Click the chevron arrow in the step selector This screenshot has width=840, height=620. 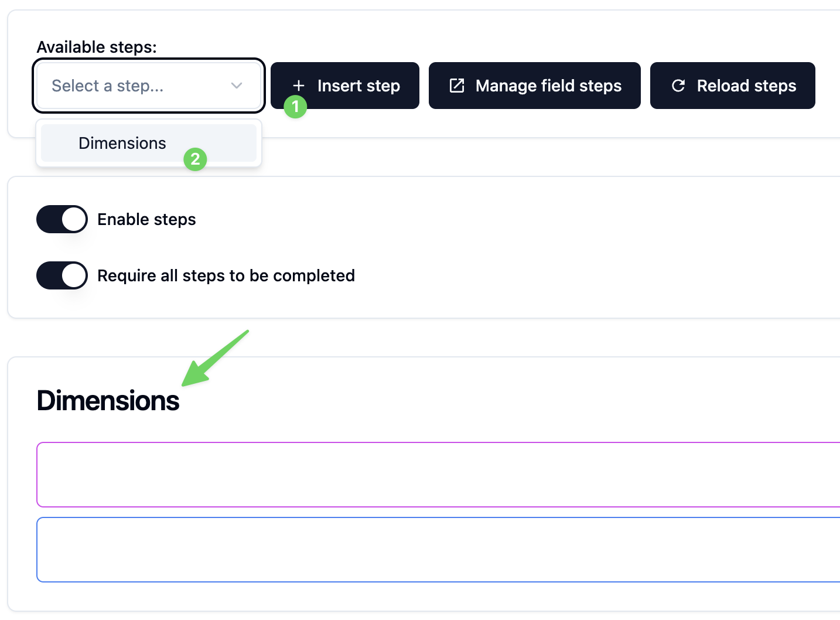[x=237, y=86]
